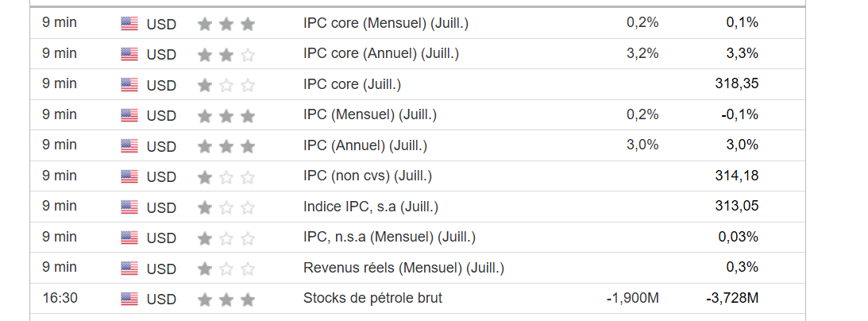
Task: Click the US flag next to Revenus réels (Mensuel)
Action: (129, 269)
